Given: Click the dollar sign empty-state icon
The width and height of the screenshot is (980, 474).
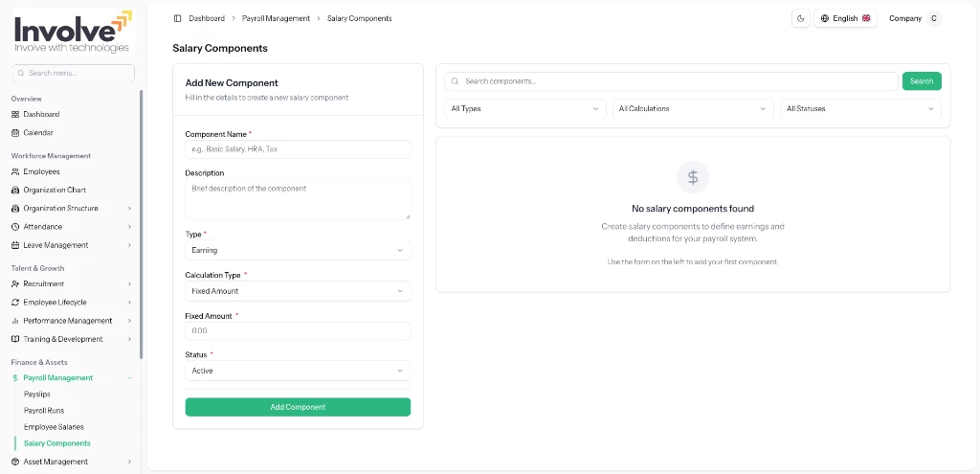Looking at the screenshot, I should 693,177.
